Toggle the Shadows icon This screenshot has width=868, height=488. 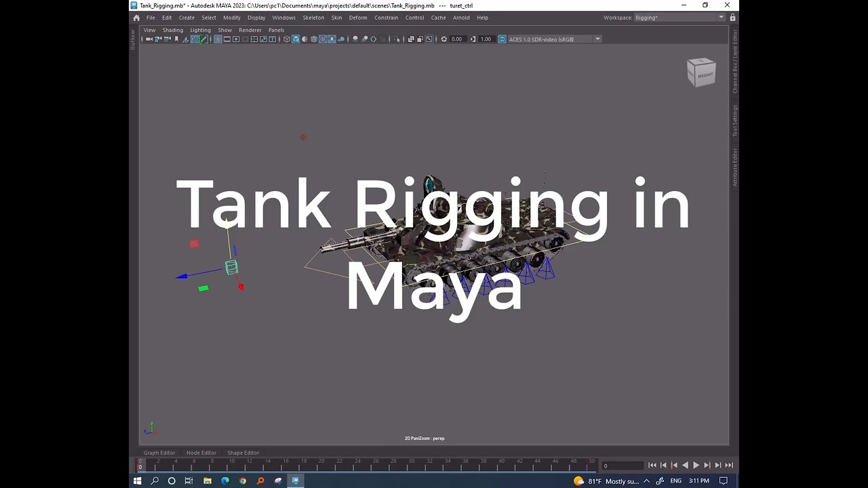coord(342,39)
